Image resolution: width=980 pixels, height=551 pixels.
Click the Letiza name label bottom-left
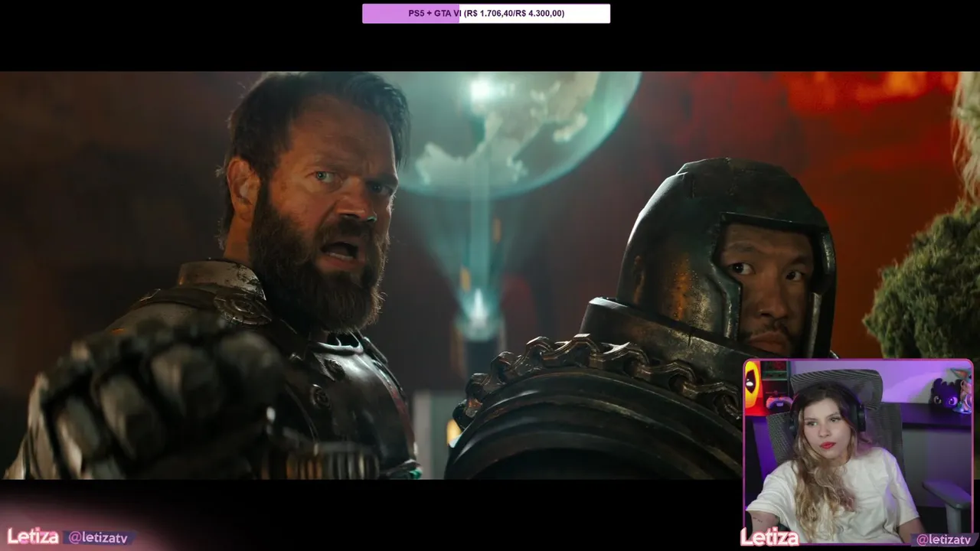tap(33, 536)
